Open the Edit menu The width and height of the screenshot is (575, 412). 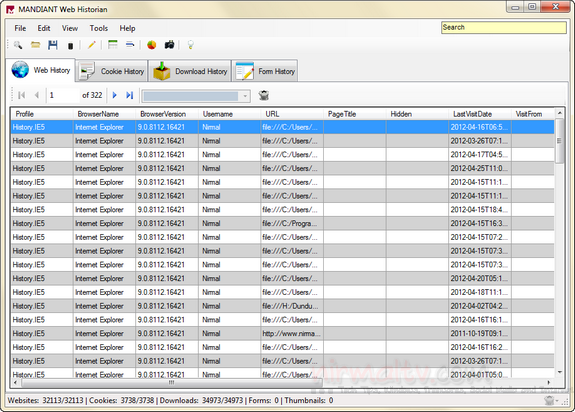pyautogui.click(x=44, y=28)
